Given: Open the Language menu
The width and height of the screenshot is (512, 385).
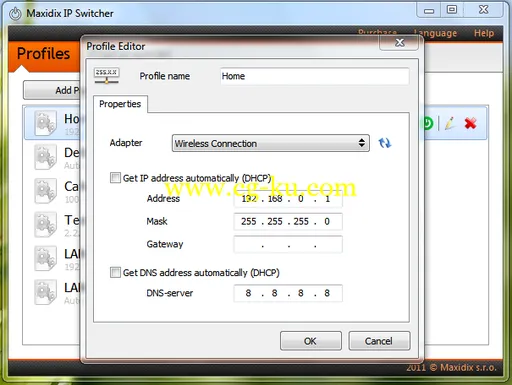Looking at the screenshot, I should 435,33.
